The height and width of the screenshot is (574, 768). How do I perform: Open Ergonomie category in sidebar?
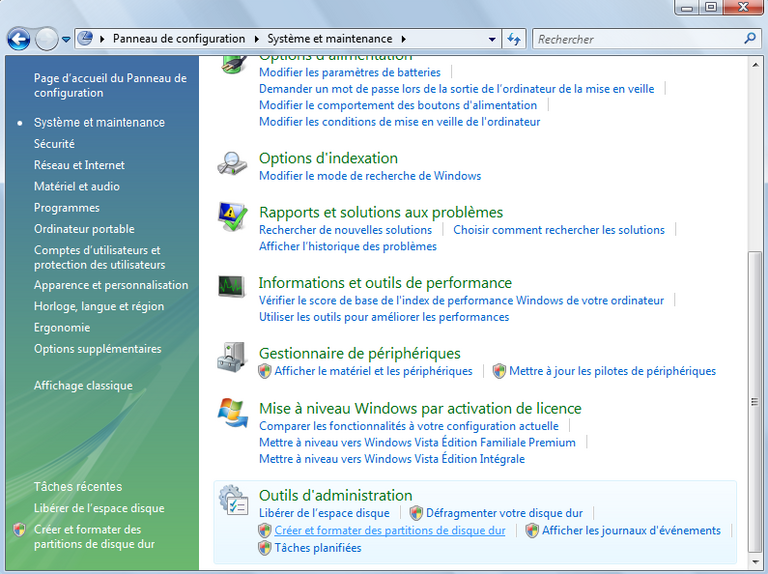tap(62, 328)
